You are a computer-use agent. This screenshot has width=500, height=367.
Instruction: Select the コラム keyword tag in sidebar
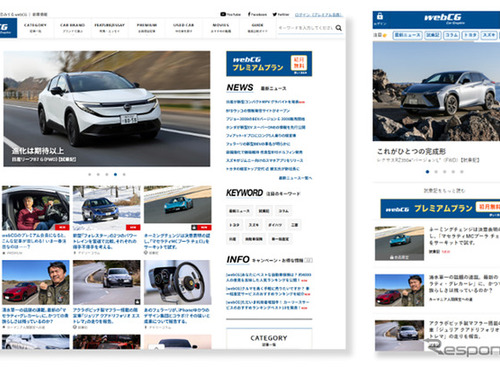[284, 211]
